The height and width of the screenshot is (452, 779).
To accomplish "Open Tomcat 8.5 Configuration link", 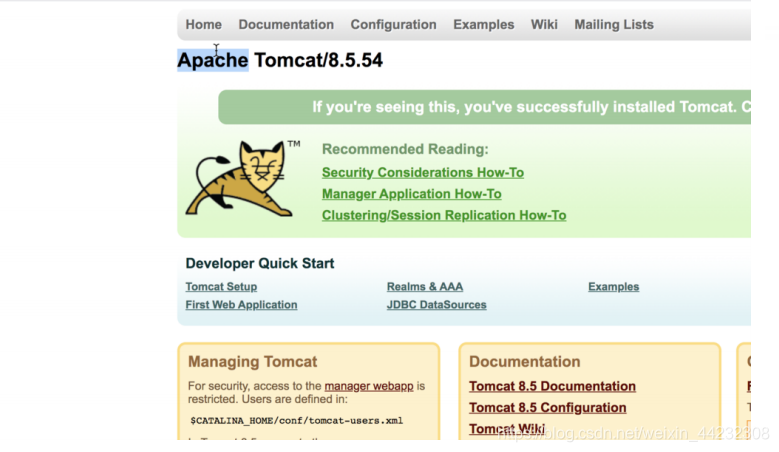I will tap(547, 407).
